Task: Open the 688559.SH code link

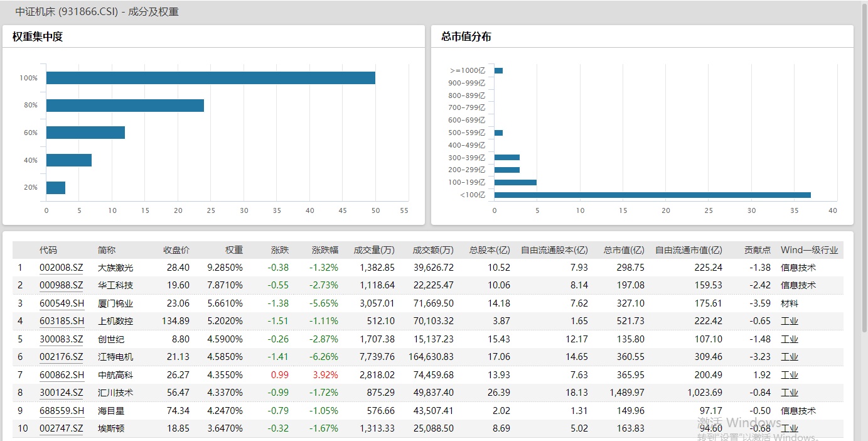Action: click(62, 411)
